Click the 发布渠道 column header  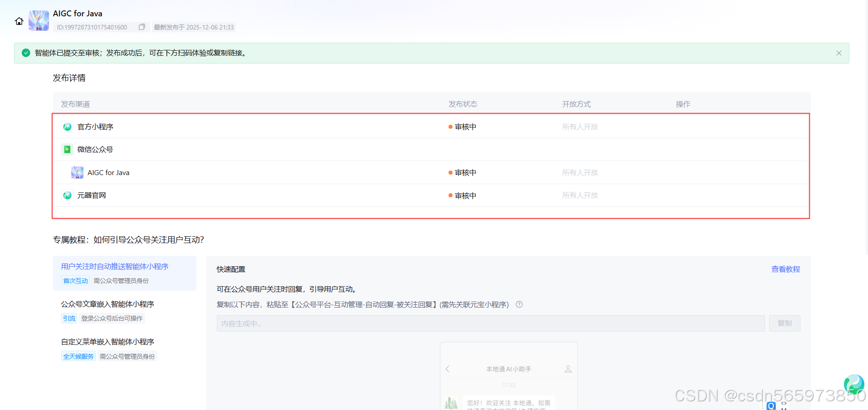pos(75,104)
